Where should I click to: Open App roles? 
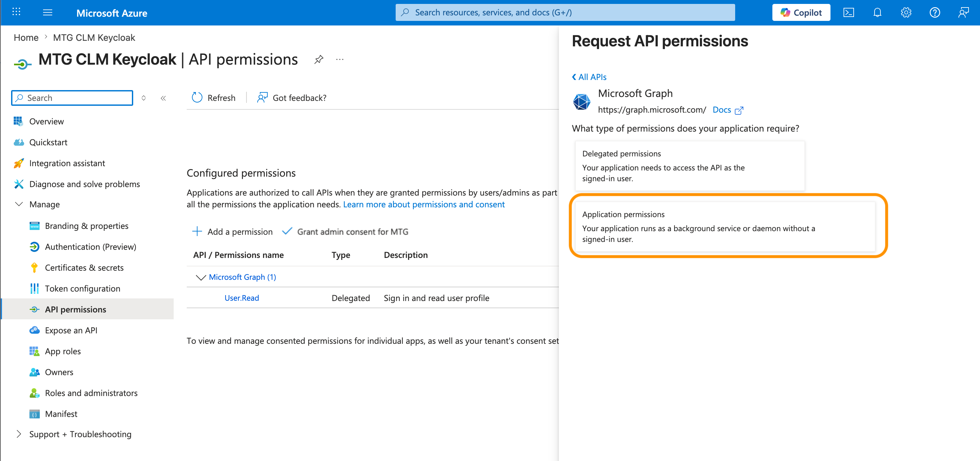click(63, 351)
